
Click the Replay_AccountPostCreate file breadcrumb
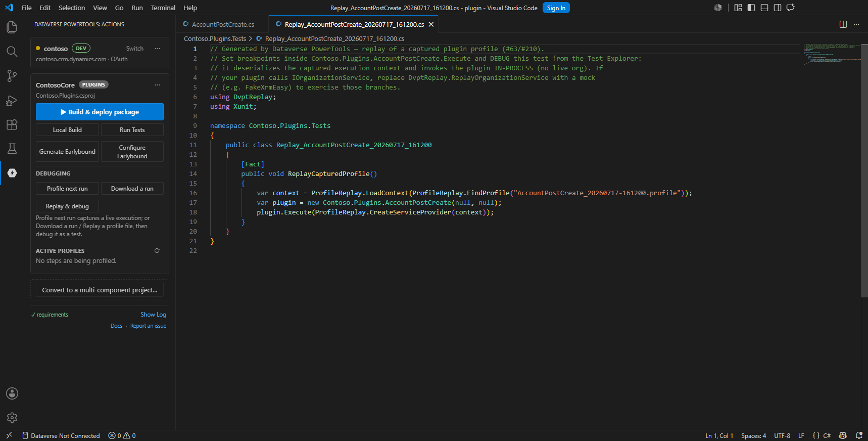click(334, 38)
